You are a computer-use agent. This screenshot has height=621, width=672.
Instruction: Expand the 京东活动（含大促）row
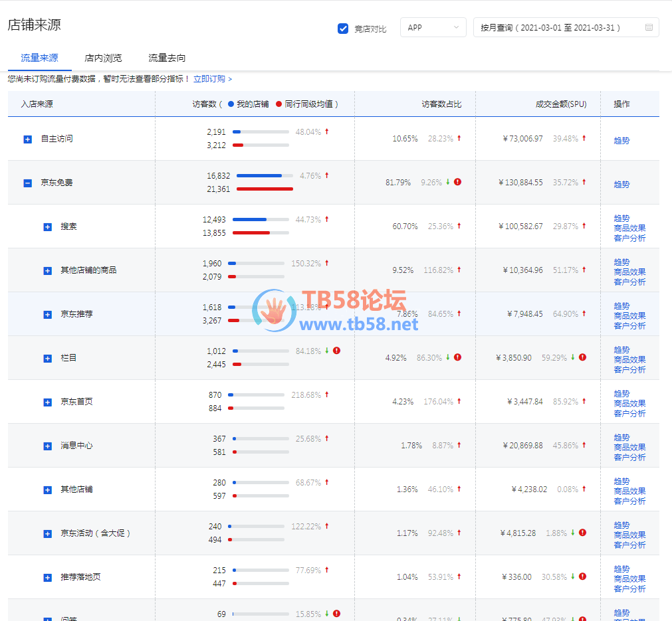click(x=48, y=533)
